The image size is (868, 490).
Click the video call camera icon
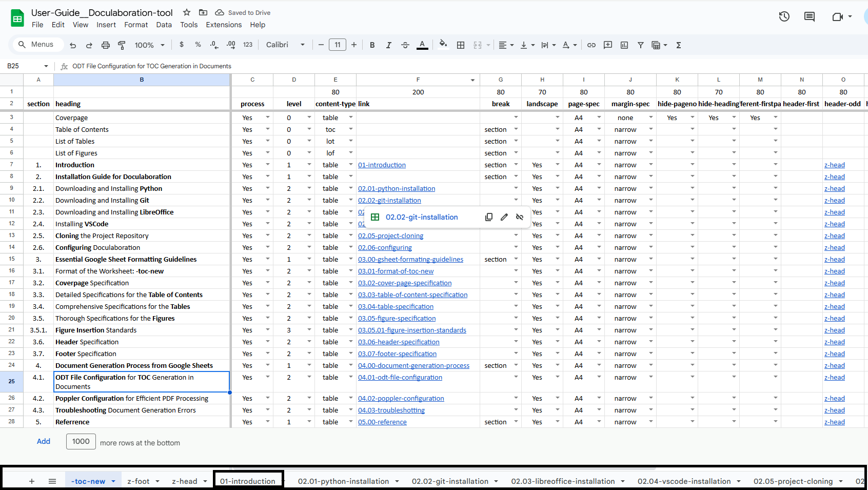tap(838, 16)
